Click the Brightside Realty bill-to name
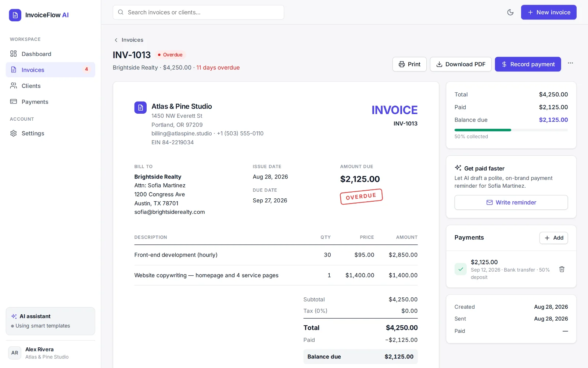 click(158, 177)
